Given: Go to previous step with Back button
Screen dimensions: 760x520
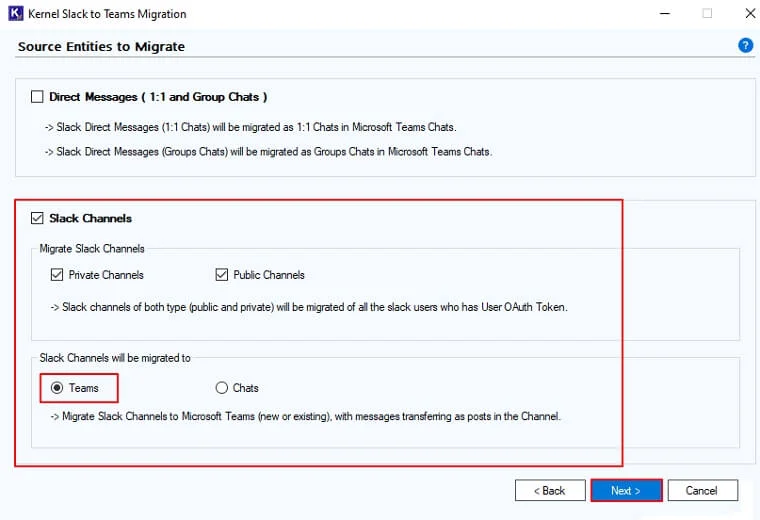Looking at the screenshot, I should click(550, 490).
